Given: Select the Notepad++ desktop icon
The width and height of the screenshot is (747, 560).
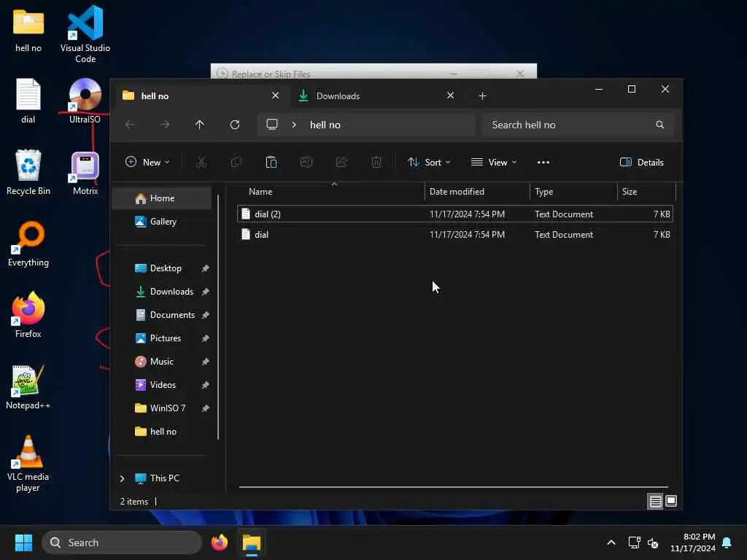Looking at the screenshot, I should tap(28, 388).
